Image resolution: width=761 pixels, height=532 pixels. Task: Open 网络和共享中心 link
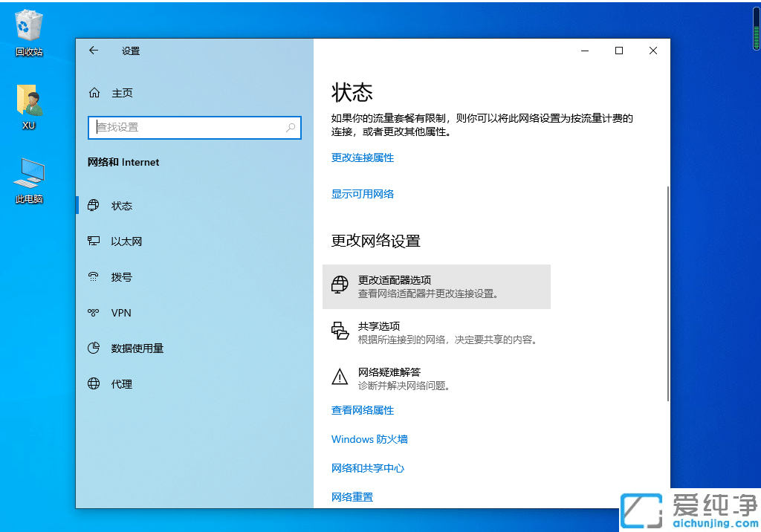tap(368, 468)
